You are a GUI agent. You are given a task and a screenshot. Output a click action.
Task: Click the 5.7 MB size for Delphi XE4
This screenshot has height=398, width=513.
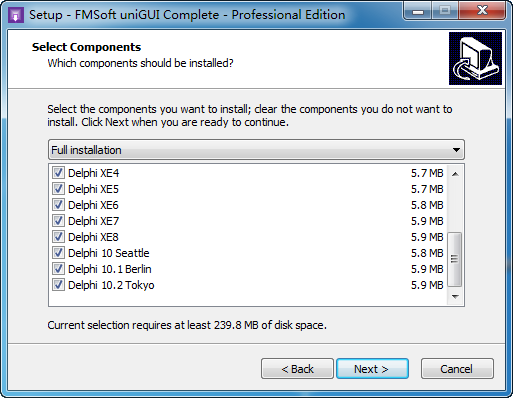coord(427,173)
